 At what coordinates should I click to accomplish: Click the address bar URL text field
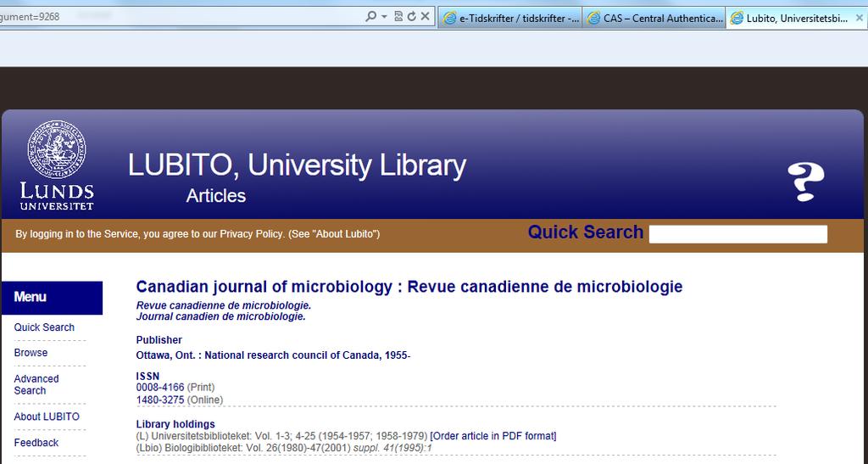(180, 17)
